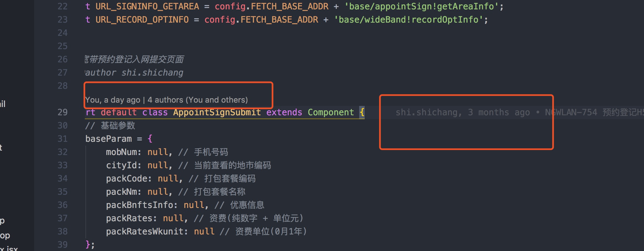Viewport: 644px width, 251px height.
Task: Select line number 31 in the gutter
Action: 63,139
